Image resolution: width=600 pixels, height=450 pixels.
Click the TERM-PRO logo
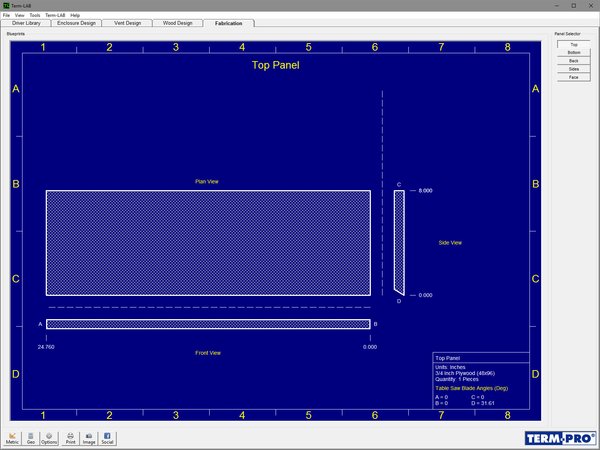[x=559, y=437]
